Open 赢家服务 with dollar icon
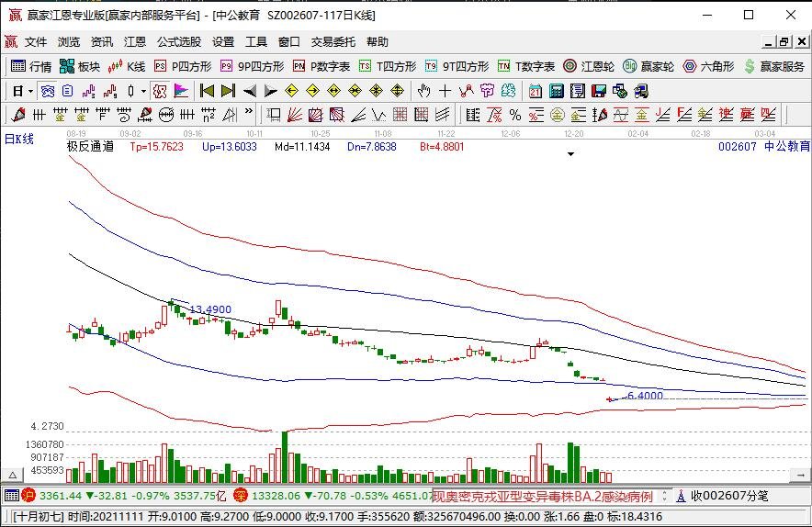Viewport: 812px width, 527px height. point(774,66)
